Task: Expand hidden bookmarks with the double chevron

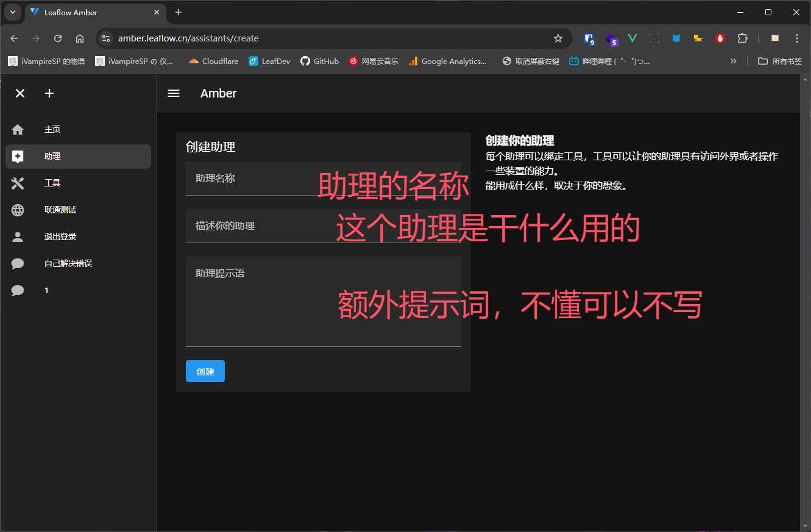Action: click(734, 61)
